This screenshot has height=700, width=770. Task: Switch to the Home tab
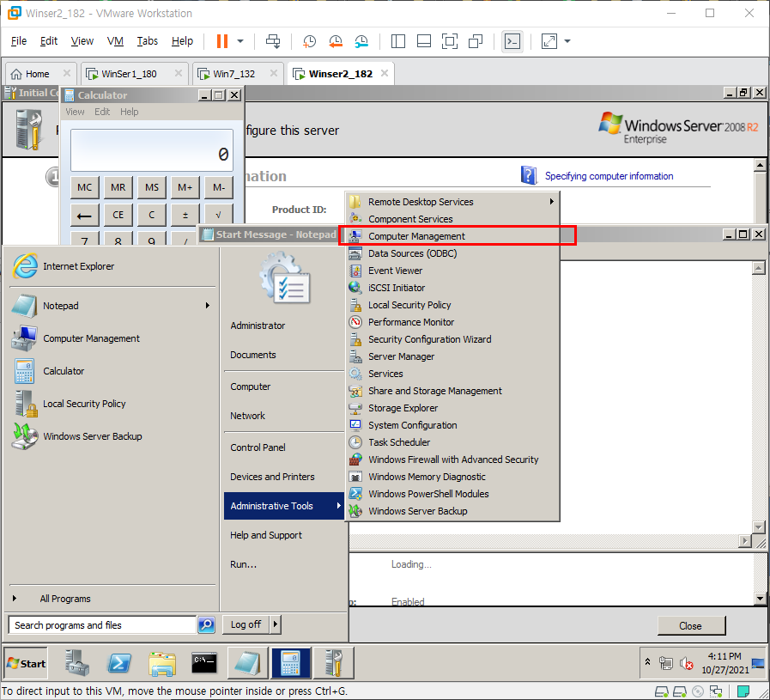37,74
